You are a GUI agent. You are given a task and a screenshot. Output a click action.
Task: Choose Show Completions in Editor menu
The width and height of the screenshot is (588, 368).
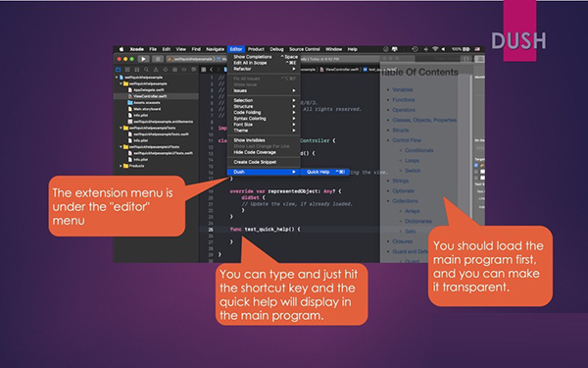point(264,57)
